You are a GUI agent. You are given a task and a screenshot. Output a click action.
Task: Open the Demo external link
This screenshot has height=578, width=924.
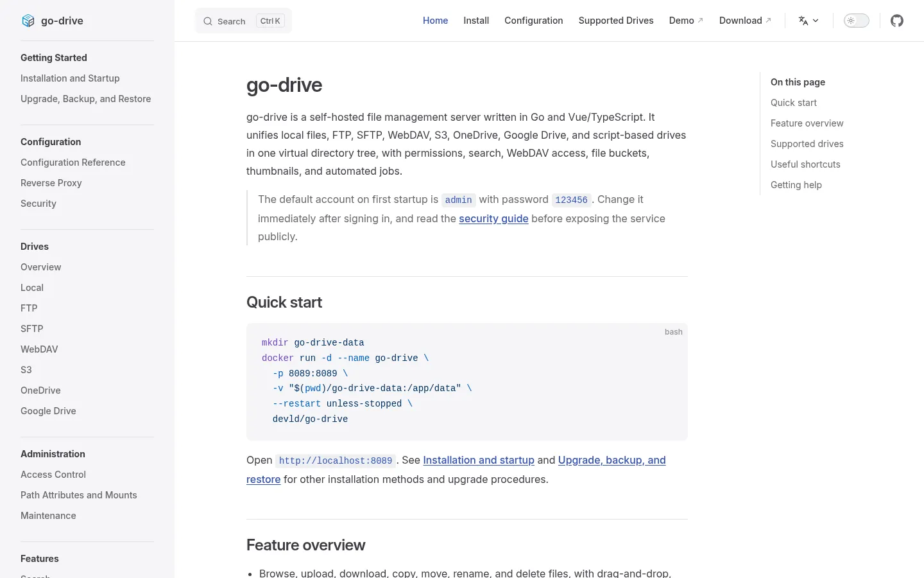click(686, 21)
